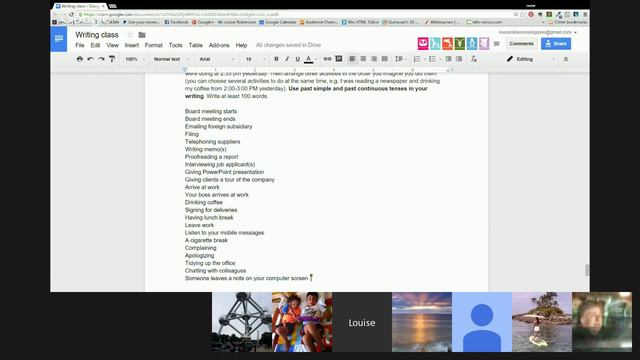Open the Edit menu
Image resolution: width=640 pixels, height=360 pixels.
[95, 45]
